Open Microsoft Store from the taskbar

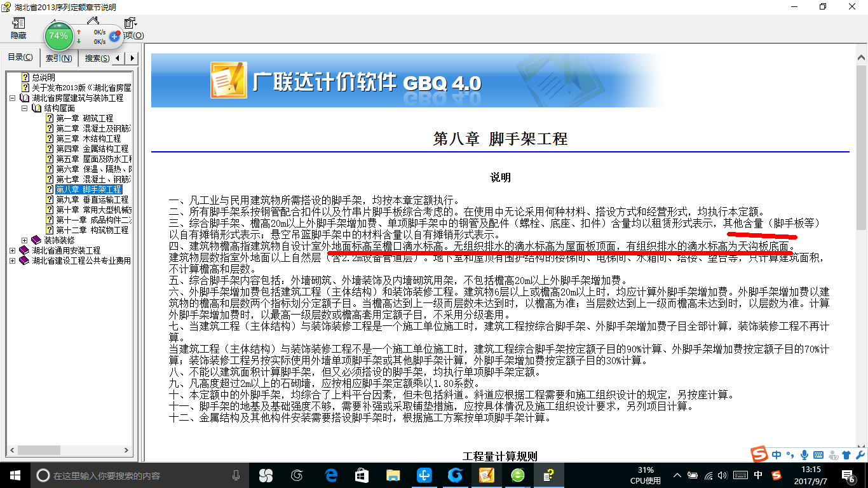(x=362, y=475)
